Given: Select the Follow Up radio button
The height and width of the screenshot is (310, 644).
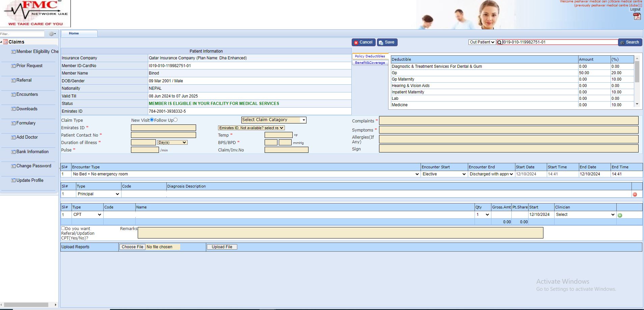Looking at the screenshot, I should click(x=176, y=120).
